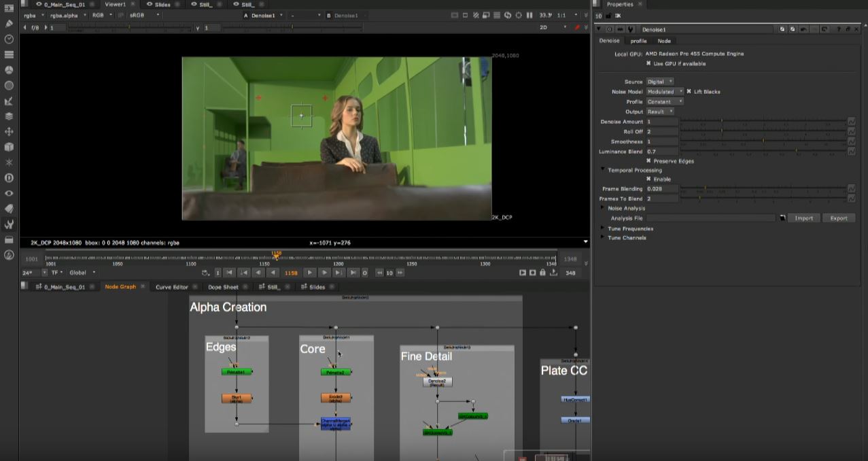Toggle Temporal Processing Enable checkbox
Viewport: 868px width, 461px height.
(x=648, y=179)
